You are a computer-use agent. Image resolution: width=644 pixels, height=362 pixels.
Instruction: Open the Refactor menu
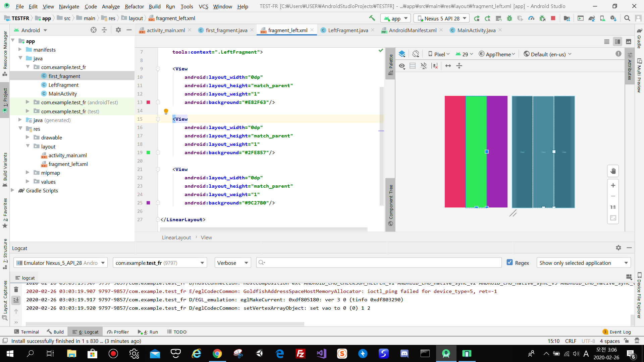(134, 6)
